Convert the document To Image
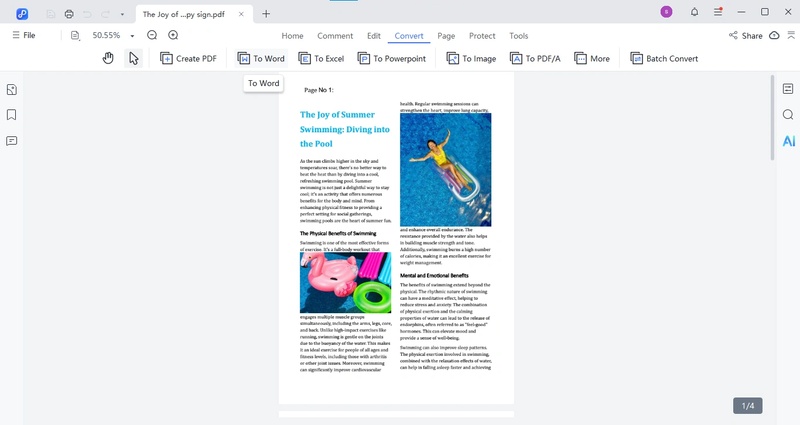This screenshot has width=800, height=425. coord(471,59)
